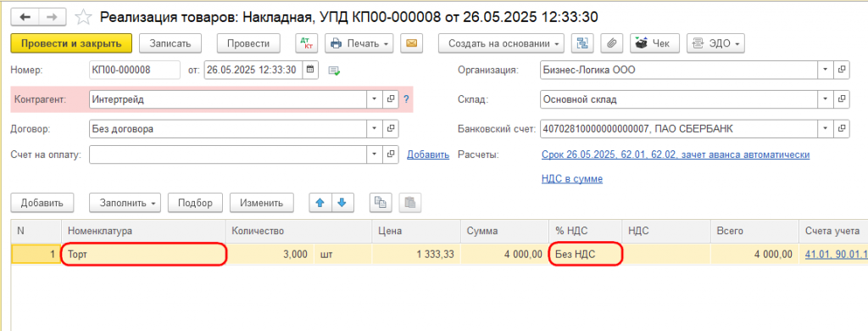Open attached files paperclip icon
Viewport: 868px width, 331px height.
tap(612, 42)
